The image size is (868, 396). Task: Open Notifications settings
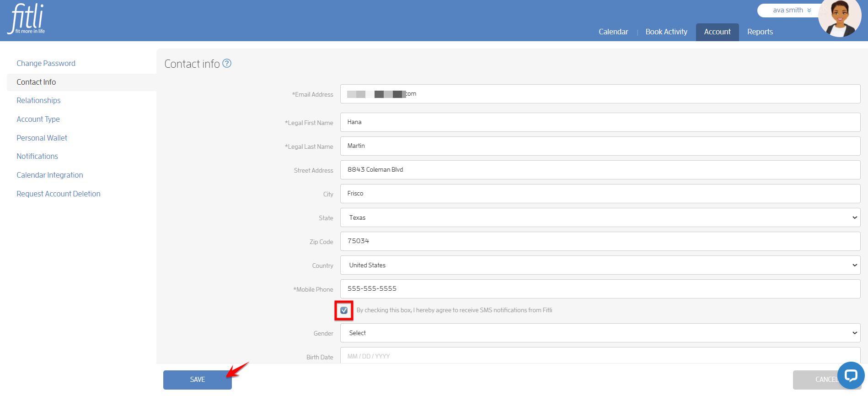pyautogui.click(x=38, y=156)
